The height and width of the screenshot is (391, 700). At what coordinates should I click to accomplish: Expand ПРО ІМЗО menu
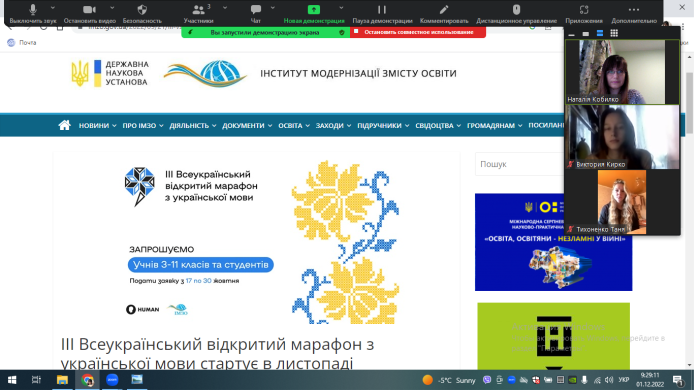[x=143, y=125]
